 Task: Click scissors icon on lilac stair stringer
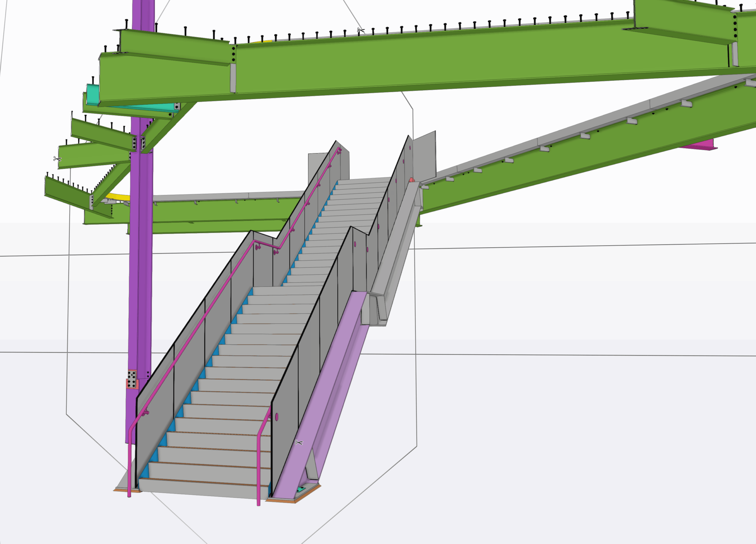point(299,443)
